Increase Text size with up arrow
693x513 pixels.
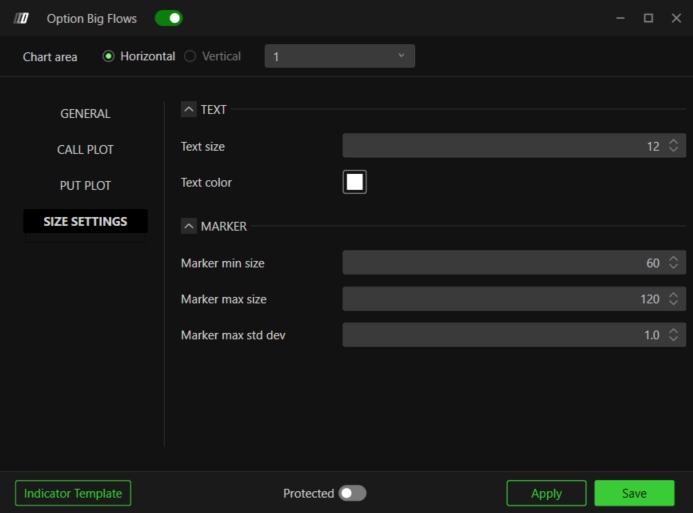pyautogui.click(x=673, y=141)
